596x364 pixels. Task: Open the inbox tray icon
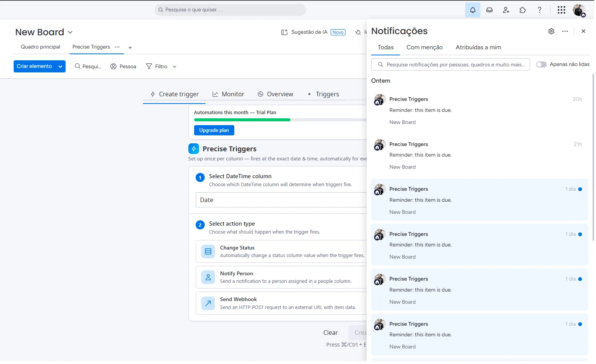(x=489, y=10)
